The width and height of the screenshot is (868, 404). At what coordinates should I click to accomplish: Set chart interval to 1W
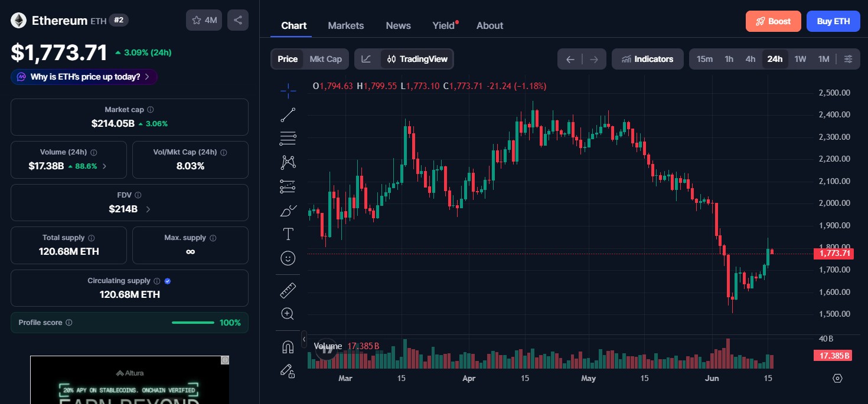800,59
